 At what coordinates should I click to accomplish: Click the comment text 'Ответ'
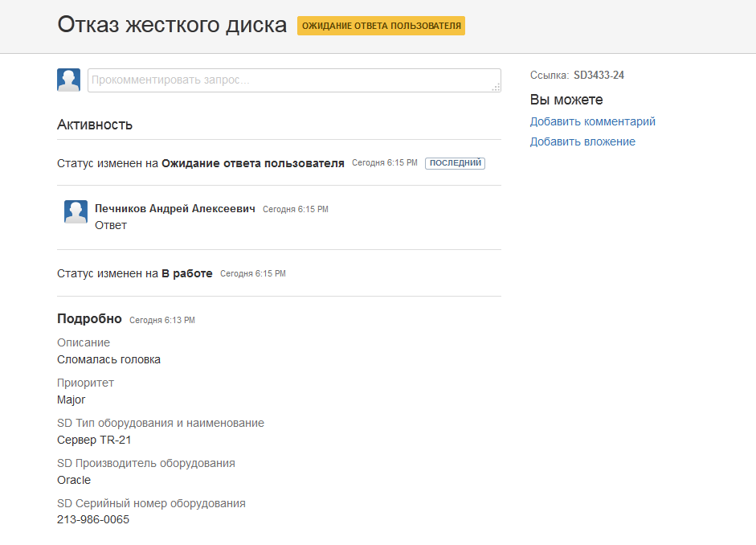point(111,226)
